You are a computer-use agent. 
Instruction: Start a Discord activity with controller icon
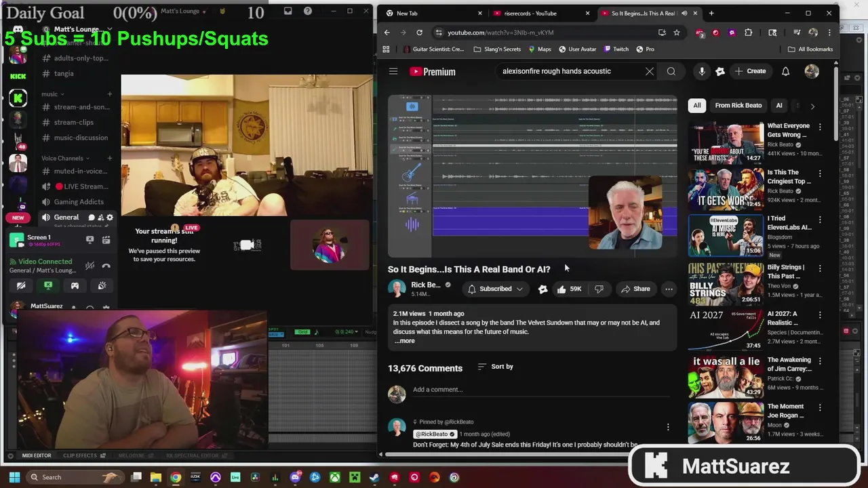(75, 285)
